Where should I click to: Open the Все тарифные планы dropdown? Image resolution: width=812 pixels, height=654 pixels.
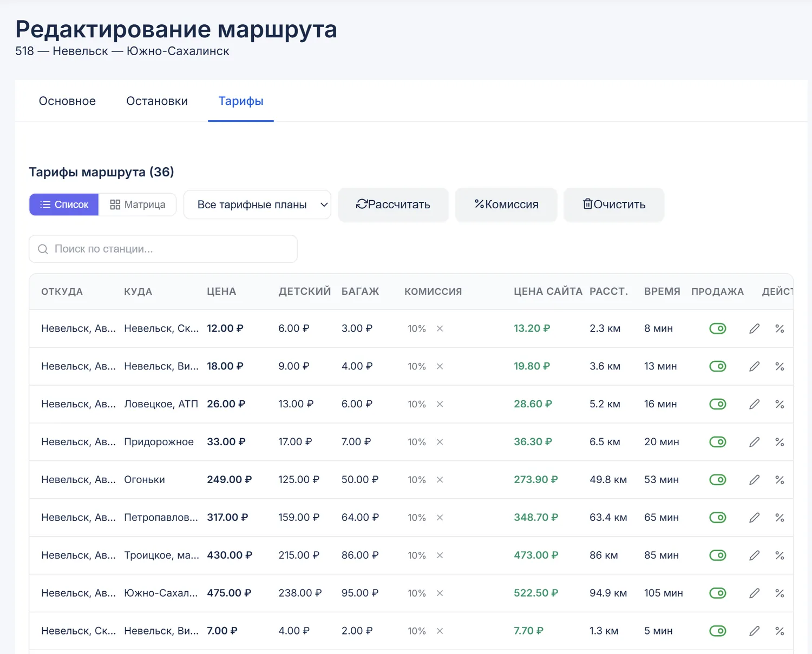(257, 204)
